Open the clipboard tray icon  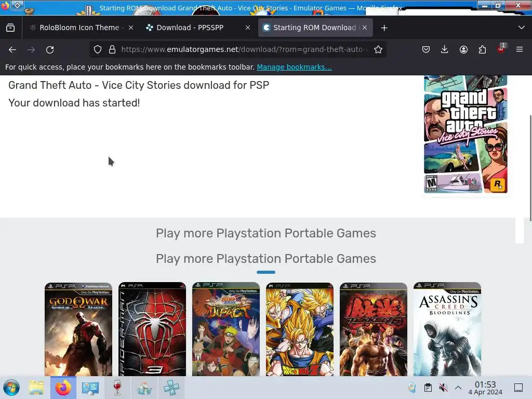[428, 388]
